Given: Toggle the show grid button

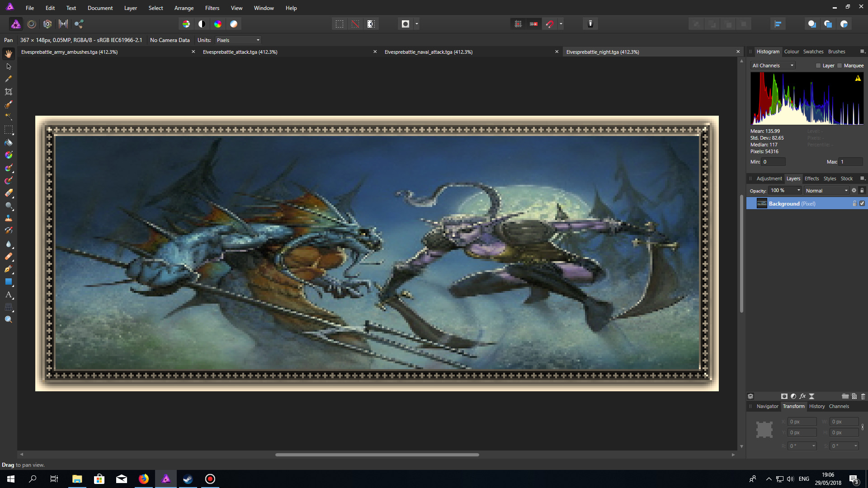Looking at the screenshot, I should (x=518, y=24).
